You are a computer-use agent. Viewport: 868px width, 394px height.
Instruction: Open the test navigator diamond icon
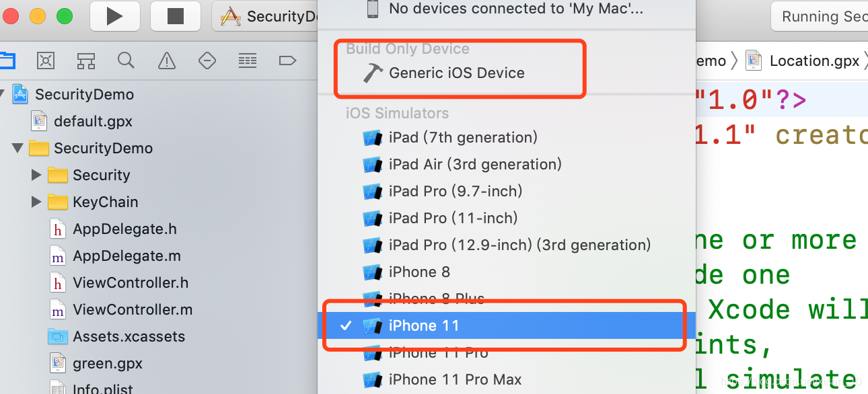(207, 61)
